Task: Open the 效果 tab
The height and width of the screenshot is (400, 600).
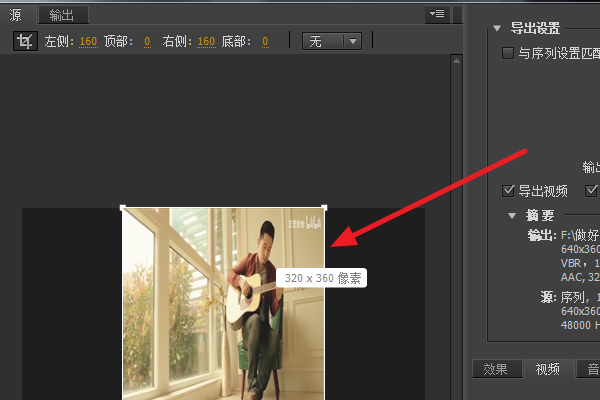Action: pyautogui.click(x=497, y=369)
